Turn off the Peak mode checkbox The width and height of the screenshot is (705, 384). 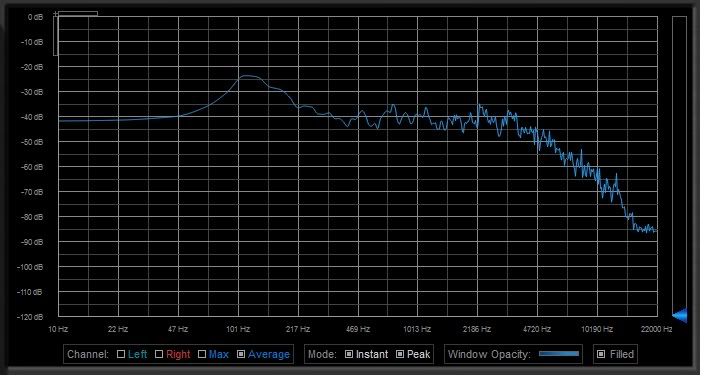[x=400, y=354]
